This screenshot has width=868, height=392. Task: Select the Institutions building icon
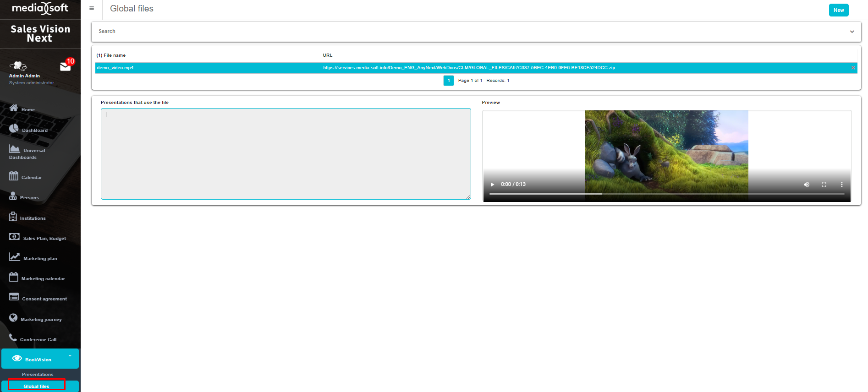click(13, 217)
